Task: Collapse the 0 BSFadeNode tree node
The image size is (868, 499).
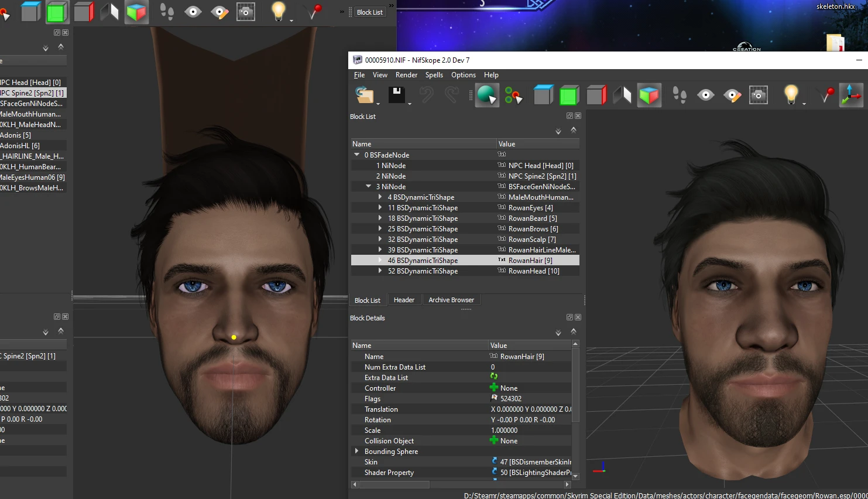Action: (x=356, y=155)
